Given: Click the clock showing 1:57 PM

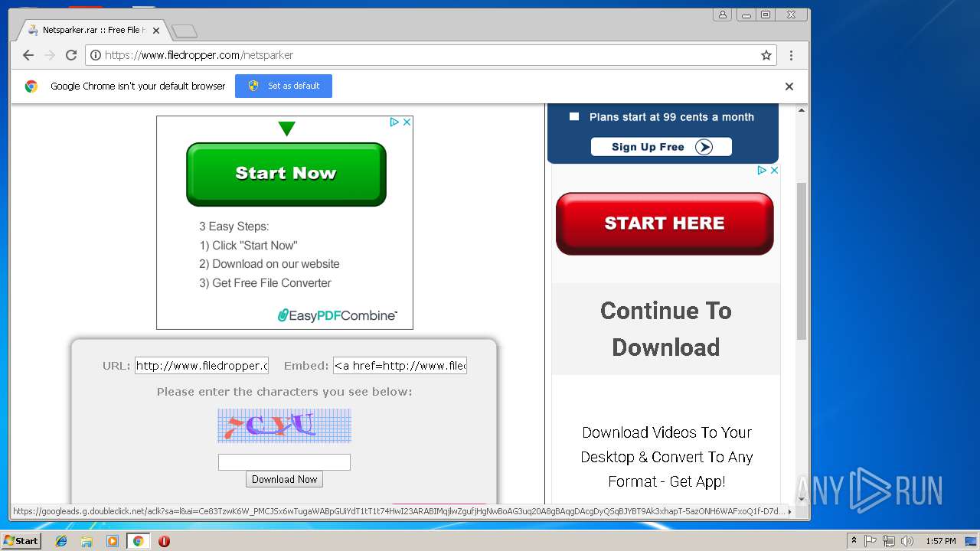Looking at the screenshot, I should 940,541.
